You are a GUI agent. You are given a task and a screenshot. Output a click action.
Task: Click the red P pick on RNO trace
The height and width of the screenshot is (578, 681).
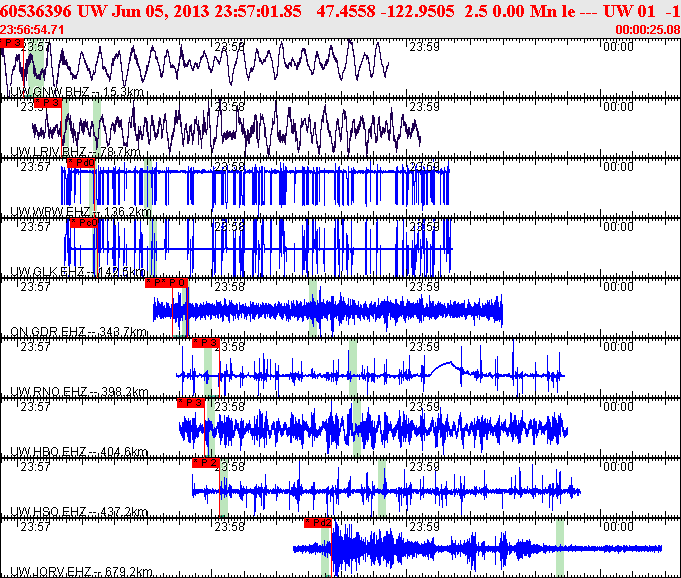click(x=192, y=342)
